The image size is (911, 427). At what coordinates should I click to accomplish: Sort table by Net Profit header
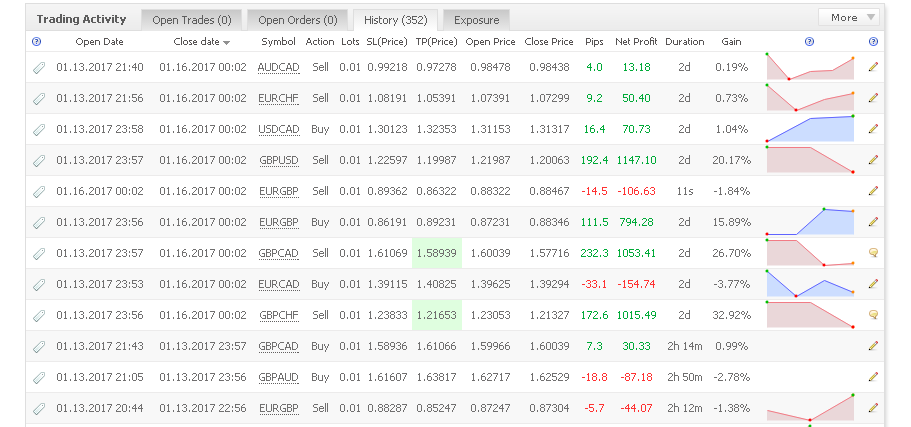[636, 42]
